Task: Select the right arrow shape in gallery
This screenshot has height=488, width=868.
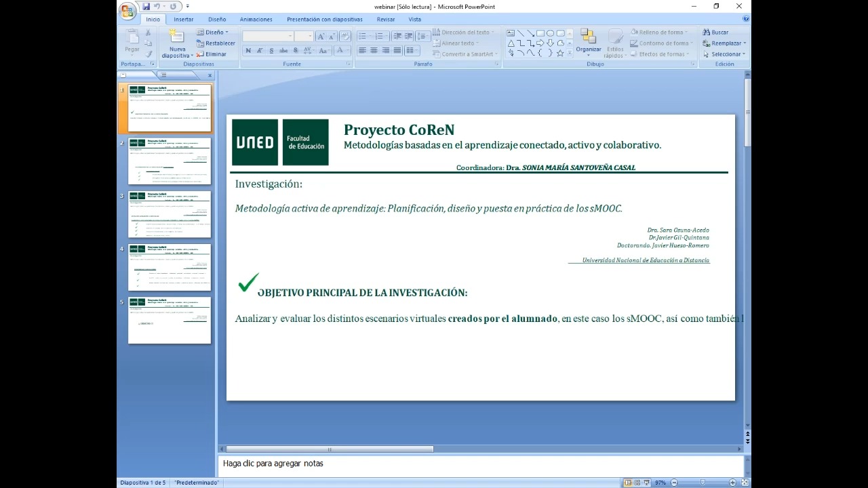Action: pos(540,43)
